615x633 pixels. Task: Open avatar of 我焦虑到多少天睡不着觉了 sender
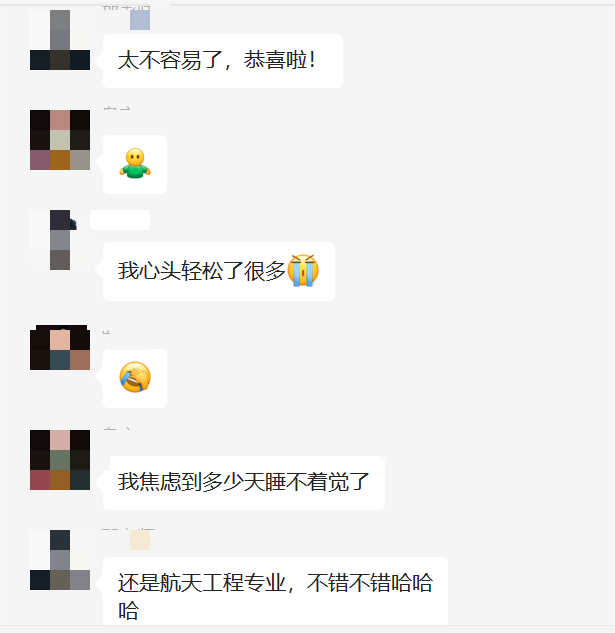pos(60,460)
